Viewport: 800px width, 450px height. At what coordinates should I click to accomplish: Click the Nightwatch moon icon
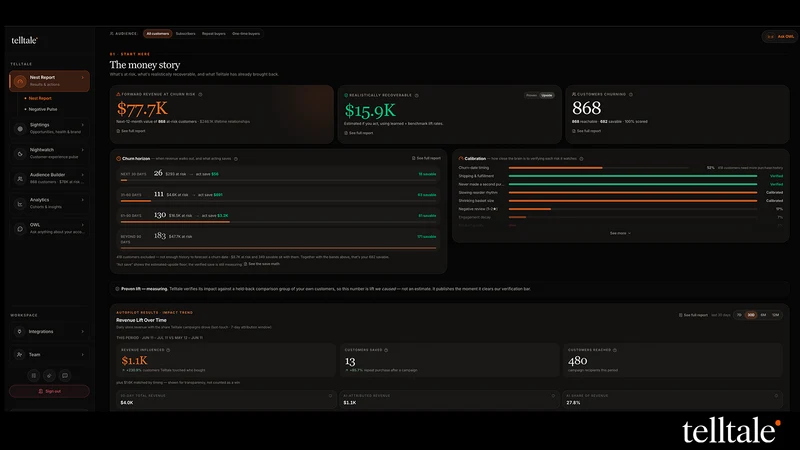click(20, 154)
